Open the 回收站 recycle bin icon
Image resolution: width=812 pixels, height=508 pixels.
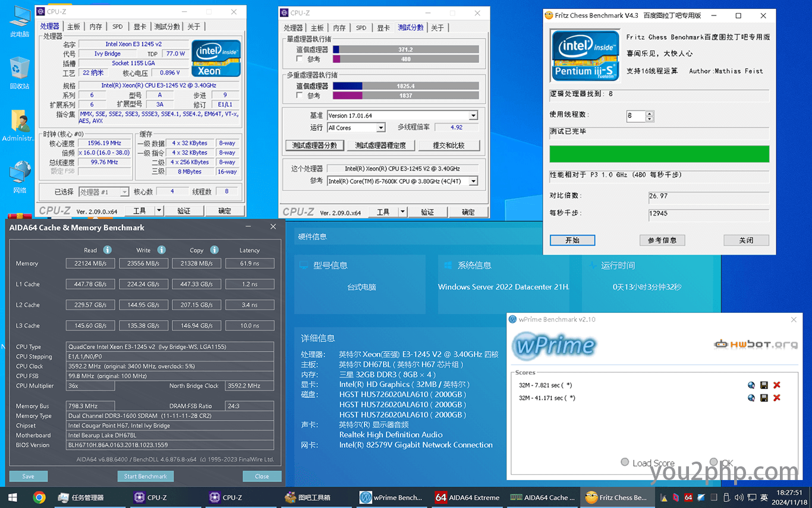pos(20,73)
